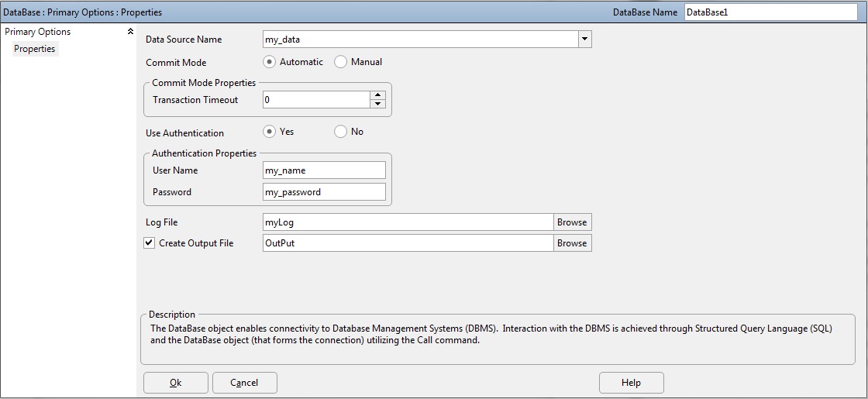
Task: Click the Cancel button
Action: pos(244,383)
